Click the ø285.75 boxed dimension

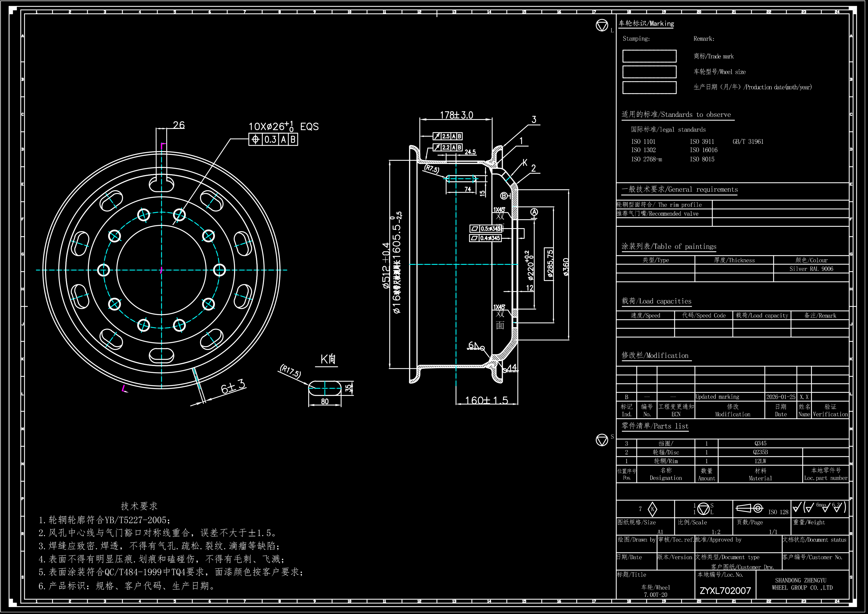549,264
